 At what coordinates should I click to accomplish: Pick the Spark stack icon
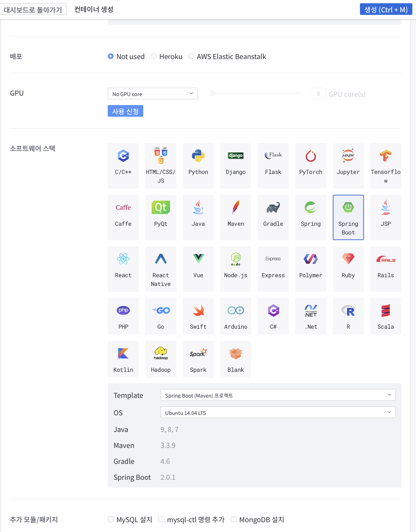coord(198,353)
